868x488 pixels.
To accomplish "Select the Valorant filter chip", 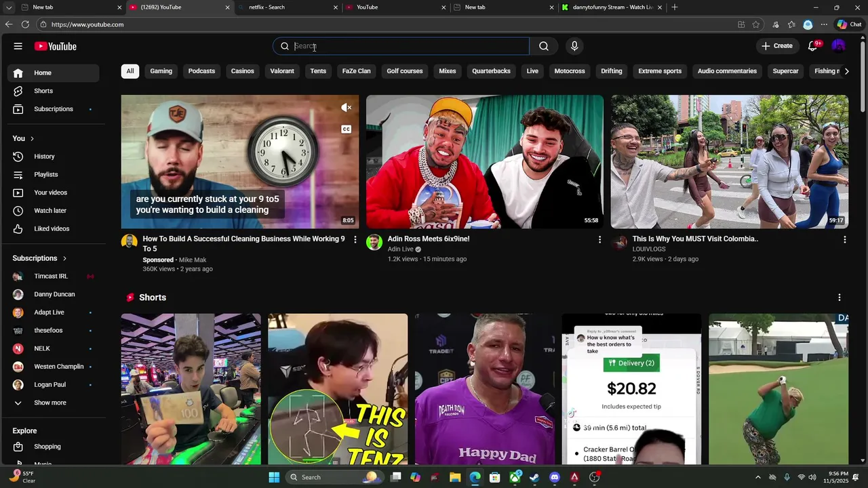I will click(x=282, y=71).
